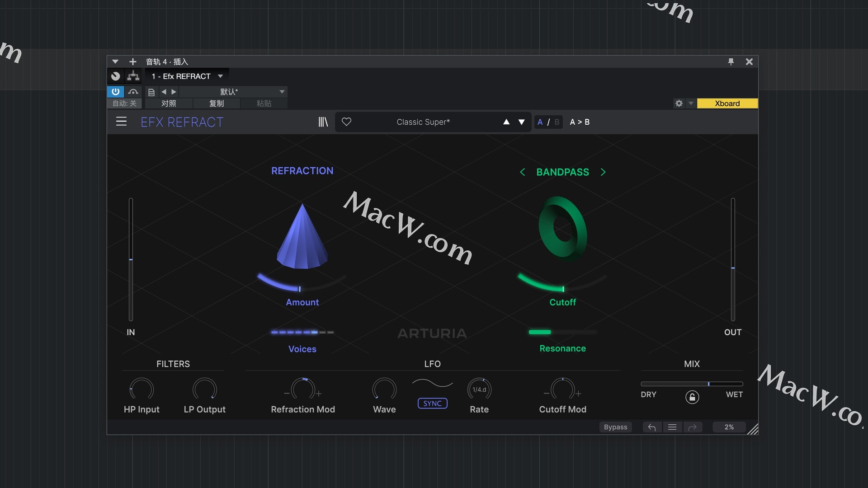The width and height of the screenshot is (868, 488).
Task: Click the 复制 copy button
Action: (217, 103)
